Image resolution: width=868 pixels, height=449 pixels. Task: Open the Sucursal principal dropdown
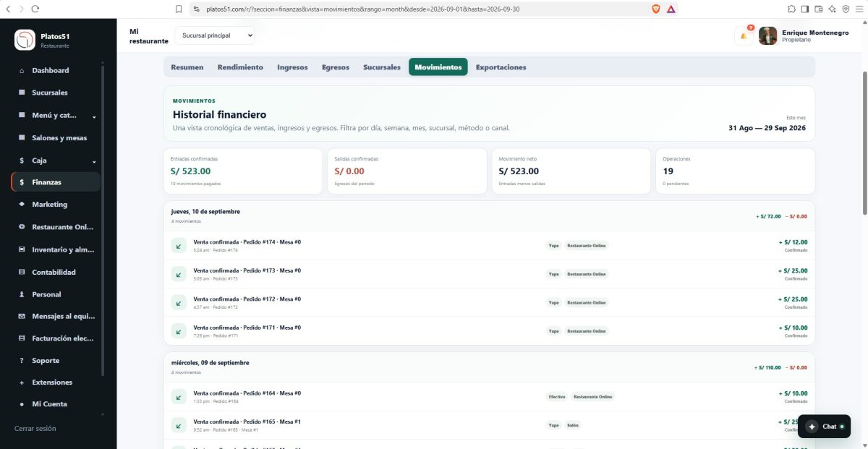point(215,35)
